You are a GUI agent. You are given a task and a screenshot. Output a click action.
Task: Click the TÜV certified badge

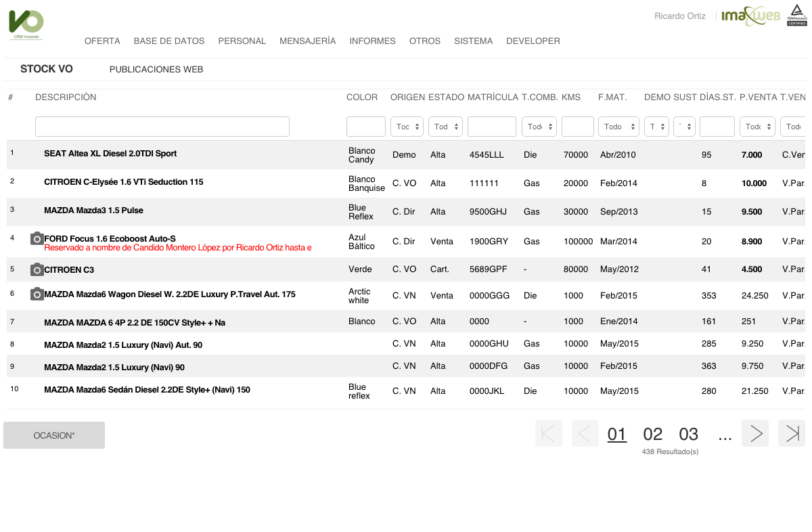(796, 16)
